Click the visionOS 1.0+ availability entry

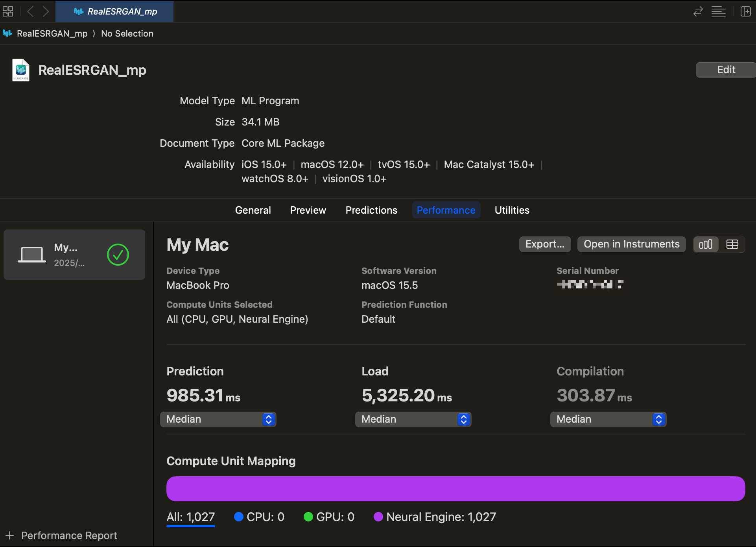(x=354, y=179)
